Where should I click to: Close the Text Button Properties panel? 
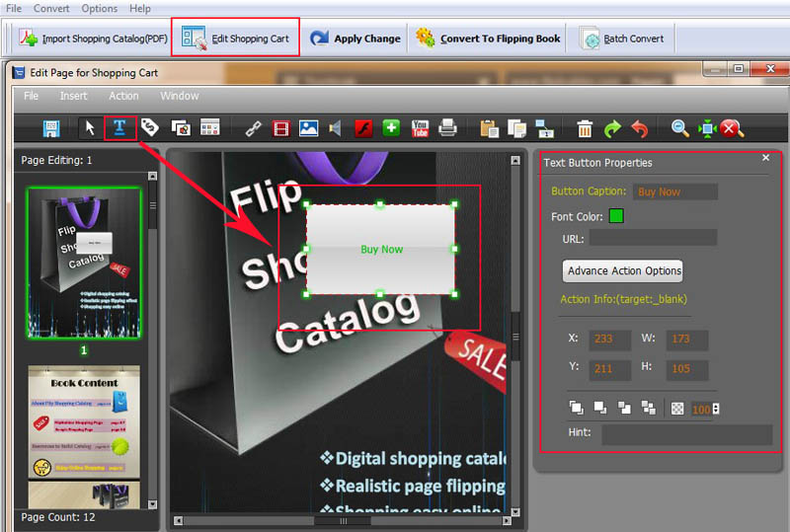point(766,158)
